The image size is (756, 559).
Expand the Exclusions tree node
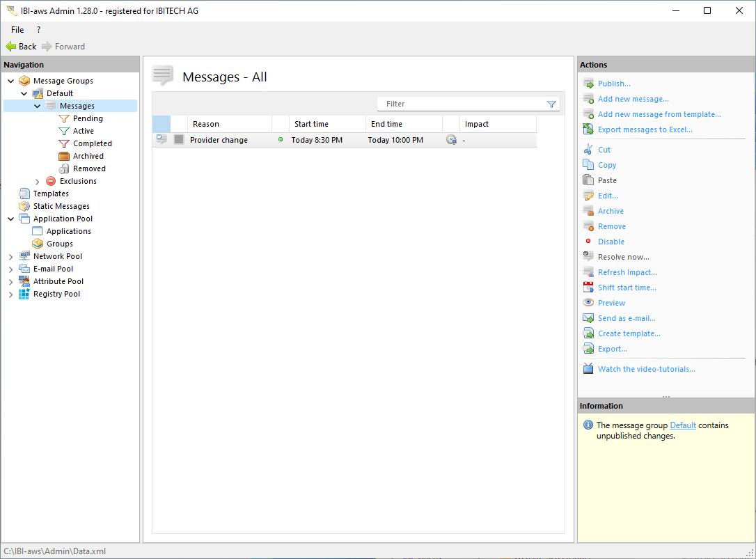pyautogui.click(x=38, y=181)
